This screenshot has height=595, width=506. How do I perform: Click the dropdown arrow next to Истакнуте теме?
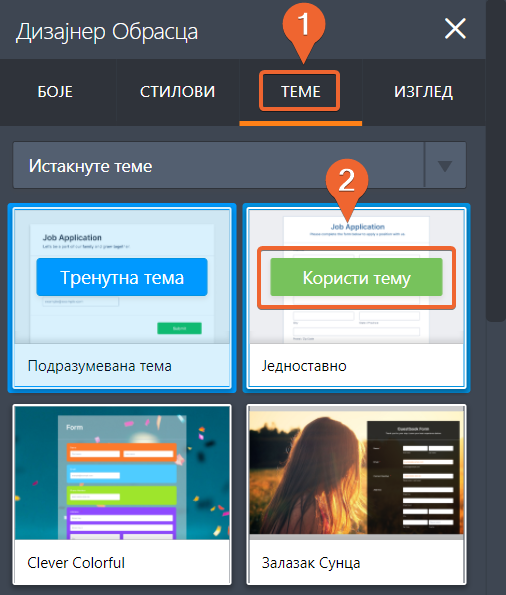coord(445,166)
